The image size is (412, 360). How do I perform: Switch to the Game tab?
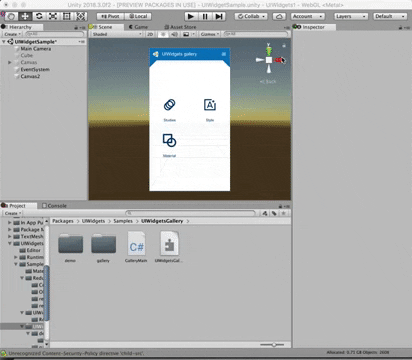click(x=138, y=27)
